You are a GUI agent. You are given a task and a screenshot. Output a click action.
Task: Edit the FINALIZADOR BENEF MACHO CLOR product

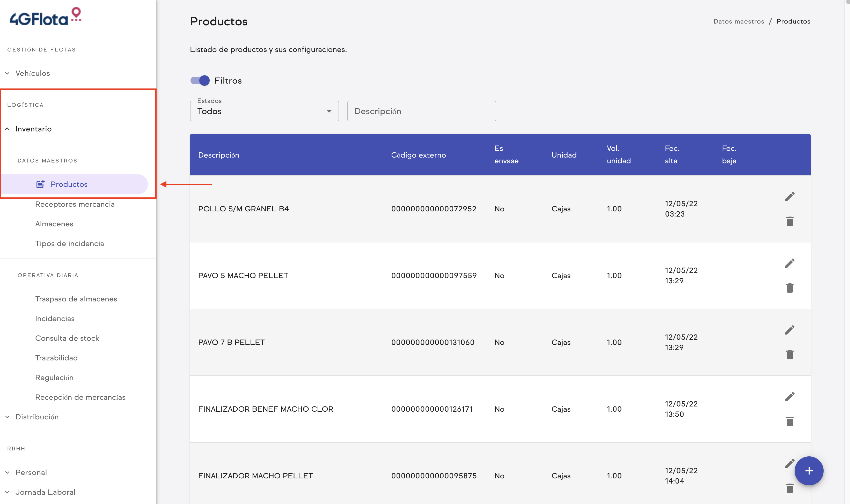click(x=790, y=396)
